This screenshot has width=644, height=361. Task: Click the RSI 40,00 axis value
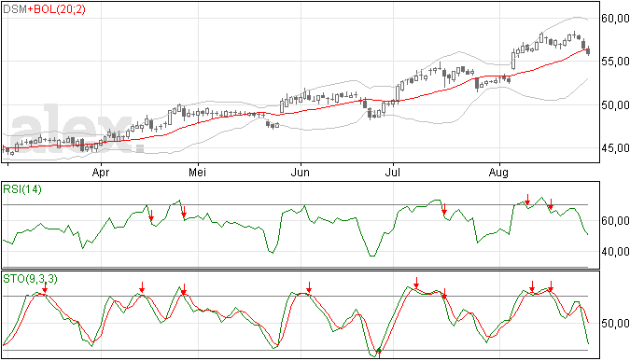[x=615, y=251]
